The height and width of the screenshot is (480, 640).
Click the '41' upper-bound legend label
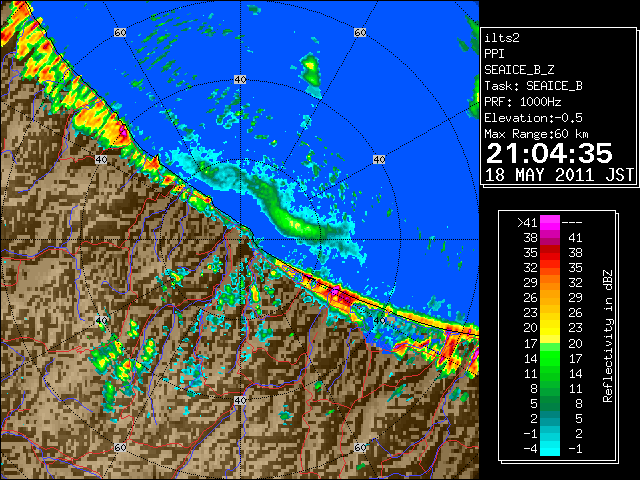click(x=575, y=238)
